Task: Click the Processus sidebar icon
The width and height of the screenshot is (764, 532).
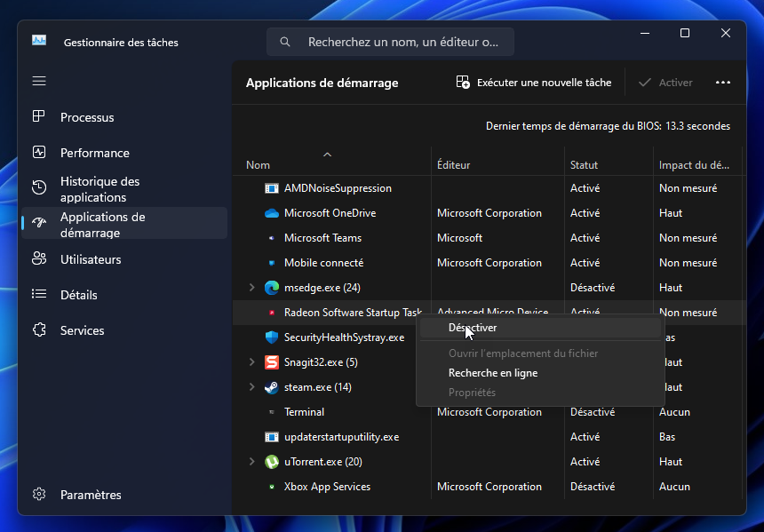Action: point(39,116)
